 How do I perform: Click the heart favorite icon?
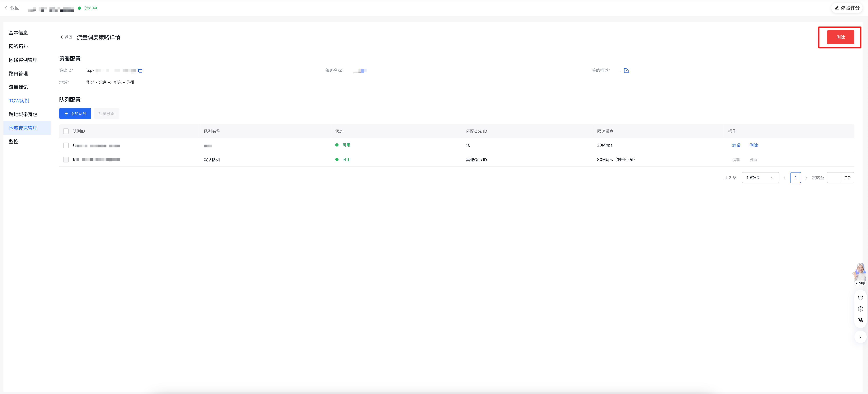pos(860,298)
